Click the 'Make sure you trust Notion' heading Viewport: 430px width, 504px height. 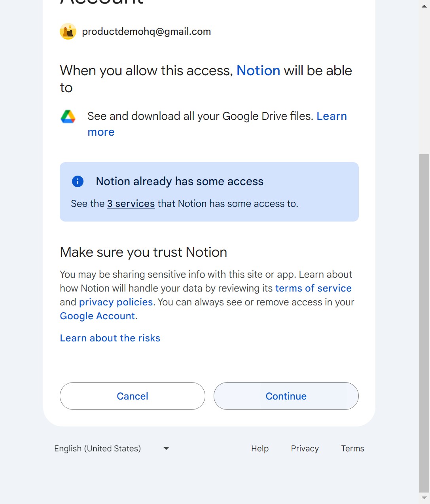click(144, 252)
